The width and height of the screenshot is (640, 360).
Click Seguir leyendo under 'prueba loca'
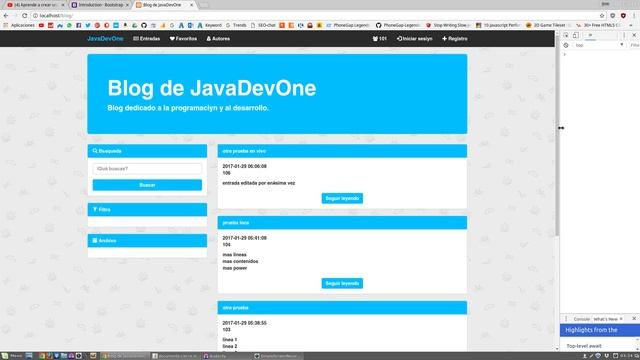tap(342, 283)
